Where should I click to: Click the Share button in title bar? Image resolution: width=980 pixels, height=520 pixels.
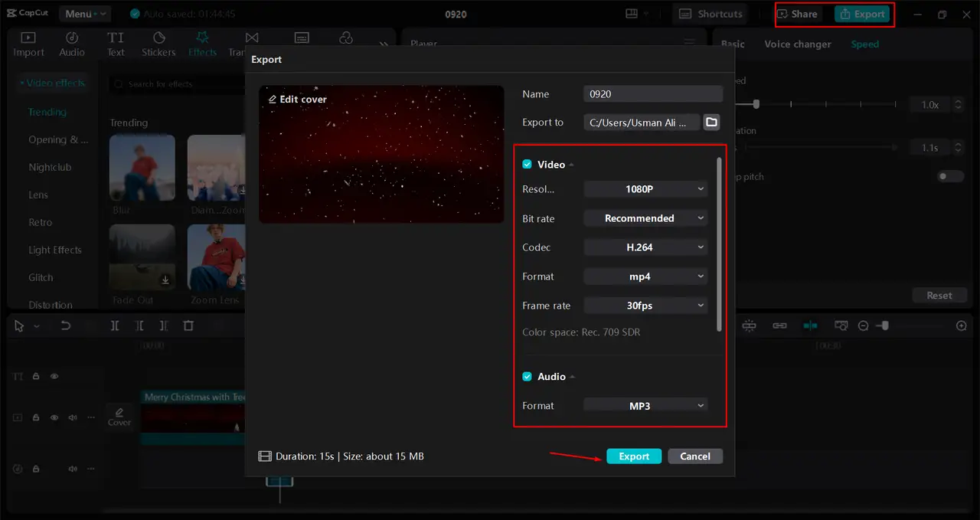pyautogui.click(x=797, y=14)
